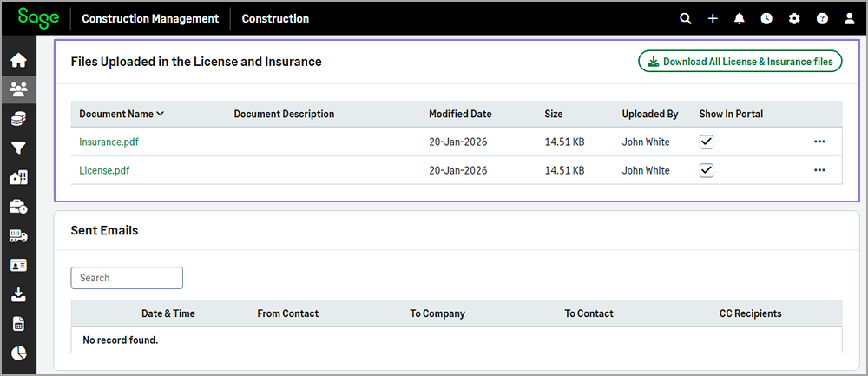Open the help question mark icon

point(822,18)
